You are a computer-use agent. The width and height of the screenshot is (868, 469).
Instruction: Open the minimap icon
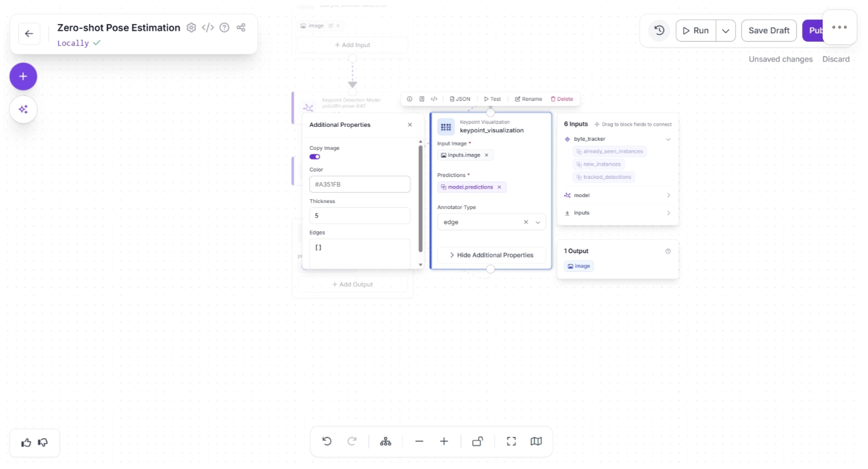coord(536,441)
